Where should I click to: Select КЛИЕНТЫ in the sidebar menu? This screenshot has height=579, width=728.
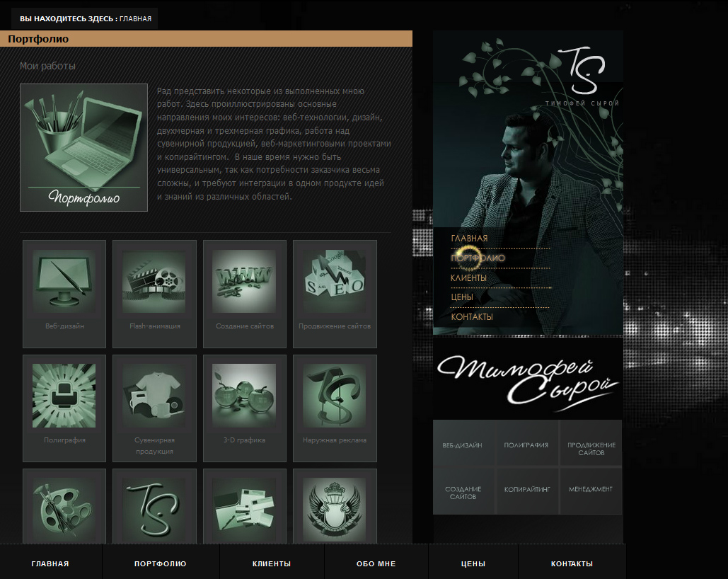pos(468,278)
